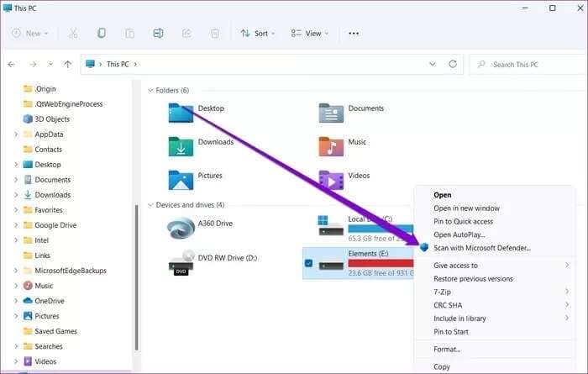Select the Local Disk (C:) drive icon

pyautogui.click(x=331, y=225)
